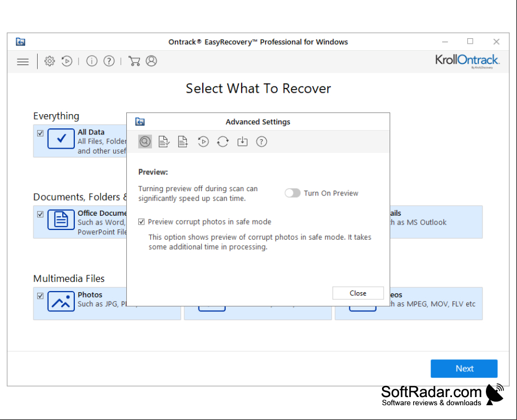The image size is (517, 420).
Task: Open the add file type icon in Advanced Settings
Action: click(183, 141)
